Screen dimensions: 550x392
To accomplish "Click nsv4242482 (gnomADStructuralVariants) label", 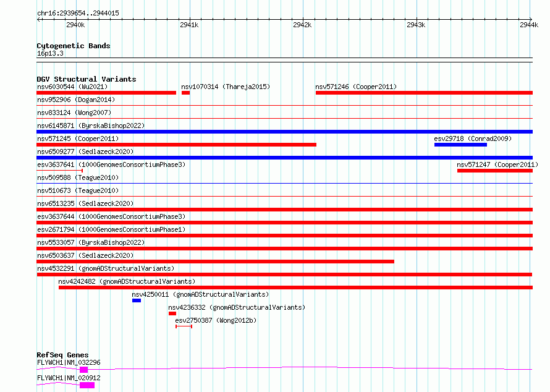I will 127,281.
